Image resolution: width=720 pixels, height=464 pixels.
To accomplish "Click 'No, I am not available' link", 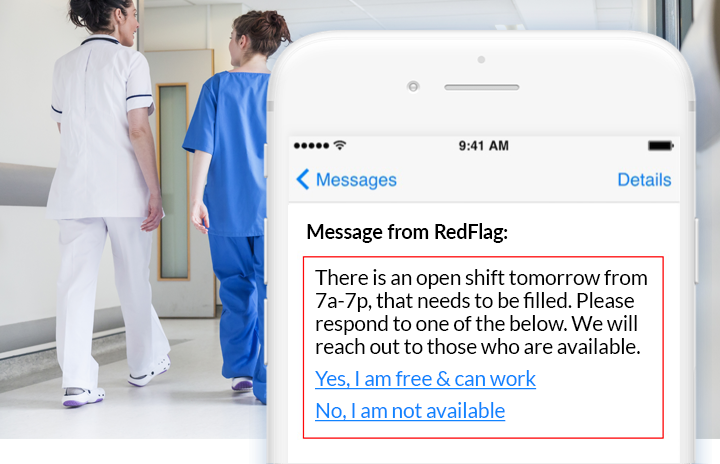I will pyautogui.click(x=410, y=411).
